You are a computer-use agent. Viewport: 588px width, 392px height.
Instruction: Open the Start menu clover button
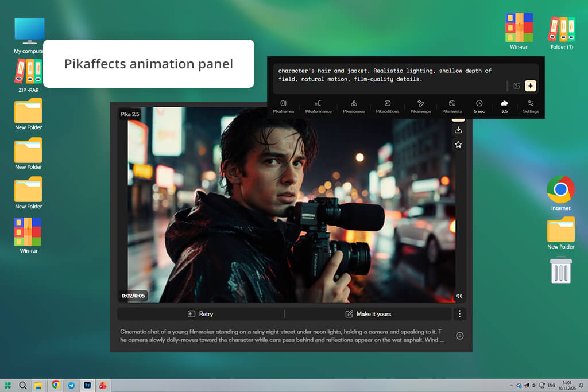coord(7,385)
